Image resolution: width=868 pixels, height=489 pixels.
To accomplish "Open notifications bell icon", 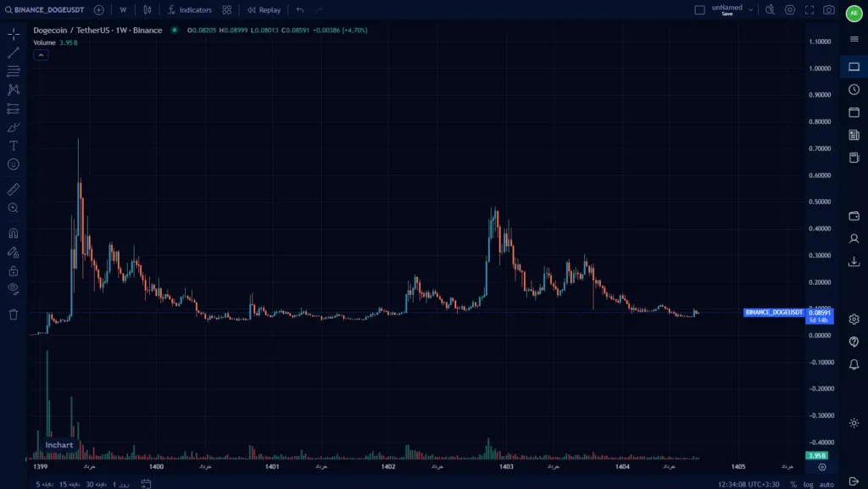I will (x=854, y=364).
